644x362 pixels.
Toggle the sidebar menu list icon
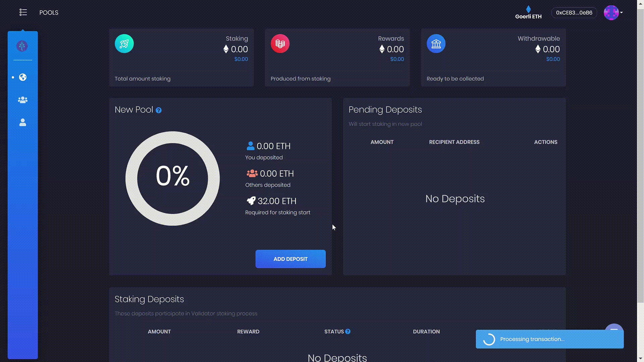pos(23,12)
